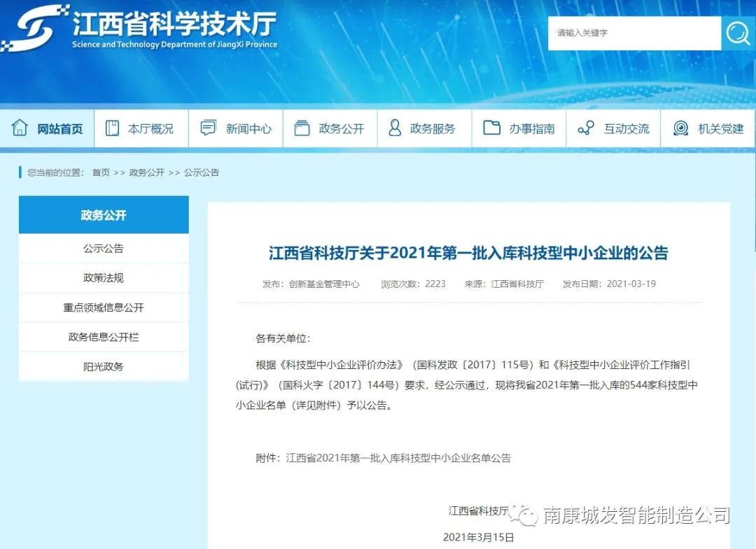
Task: Click the home icon beside 网站首页
Action: coord(20,128)
